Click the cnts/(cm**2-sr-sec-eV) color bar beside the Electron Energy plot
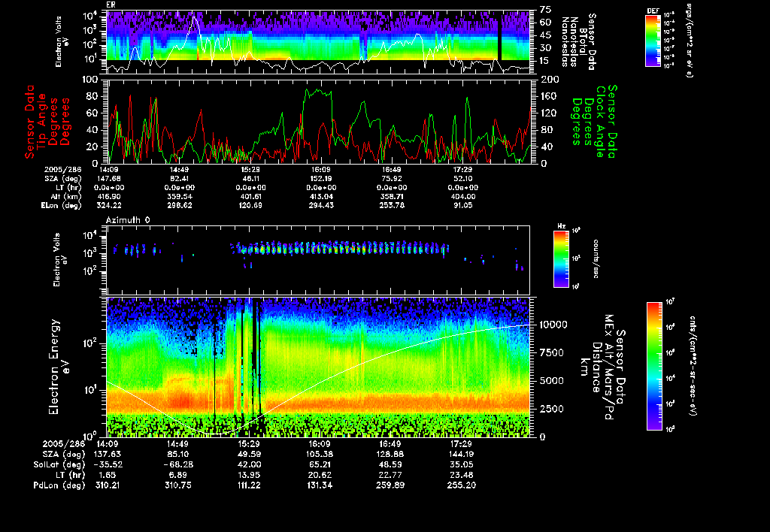770x532 pixels. pyautogui.click(x=654, y=366)
